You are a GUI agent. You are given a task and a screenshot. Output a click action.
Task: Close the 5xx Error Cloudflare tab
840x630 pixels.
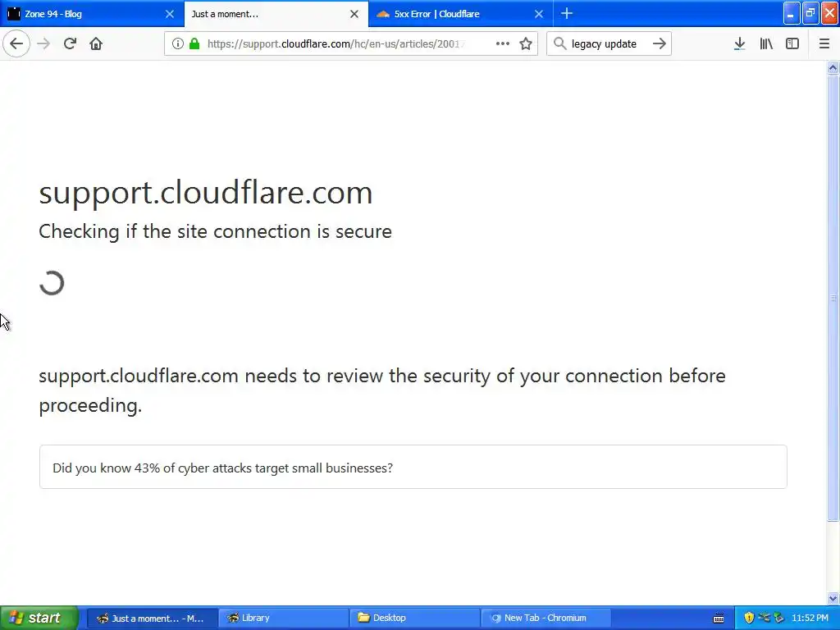[x=539, y=14]
